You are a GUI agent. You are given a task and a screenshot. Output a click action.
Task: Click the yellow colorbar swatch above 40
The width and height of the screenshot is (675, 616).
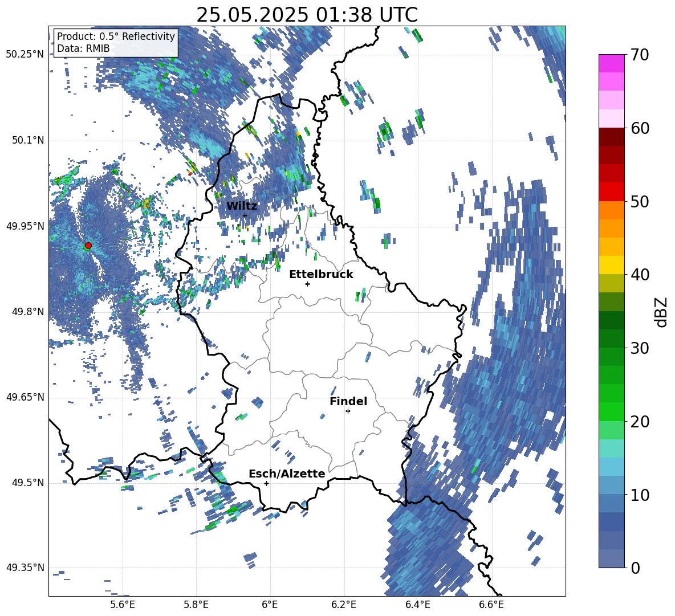click(x=611, y=265)
